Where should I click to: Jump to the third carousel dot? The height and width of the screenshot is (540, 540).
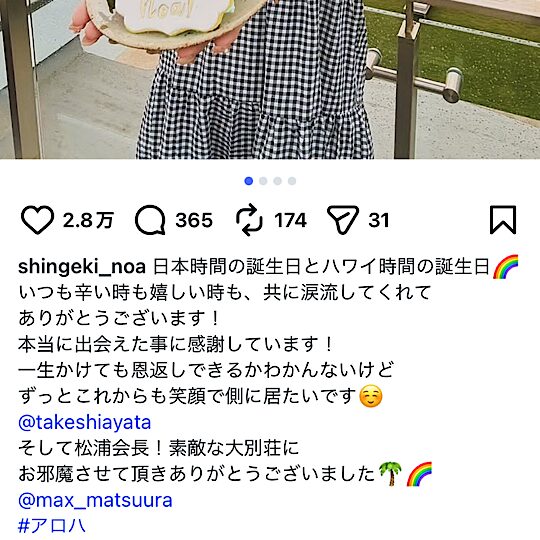pos(278,181)
